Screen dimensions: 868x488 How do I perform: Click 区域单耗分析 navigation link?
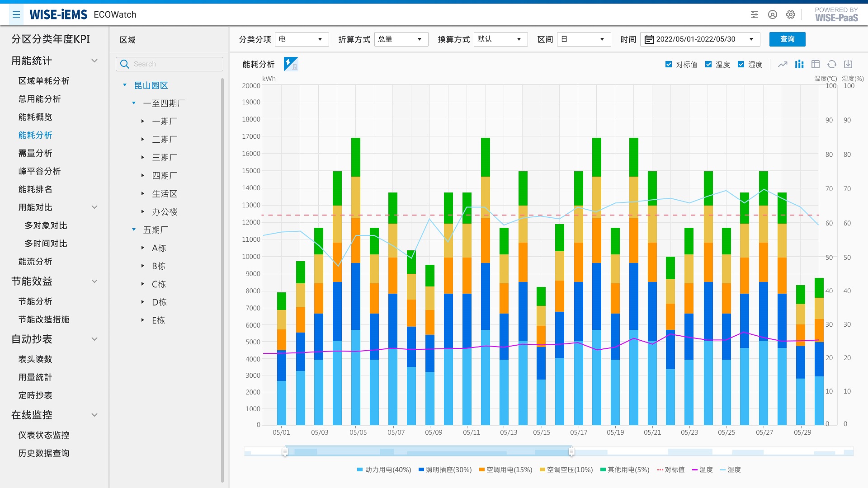[42, 80]
